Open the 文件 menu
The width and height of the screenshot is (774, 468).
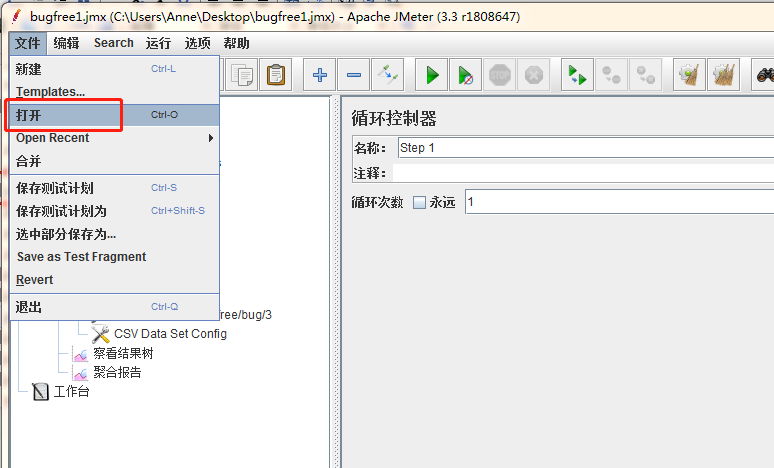tap(28, 43)
